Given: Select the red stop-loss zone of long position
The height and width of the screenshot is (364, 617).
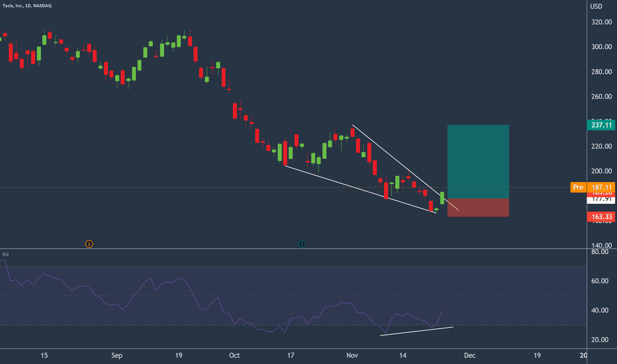Looking at the screenshot, I should tap(478, 208).
